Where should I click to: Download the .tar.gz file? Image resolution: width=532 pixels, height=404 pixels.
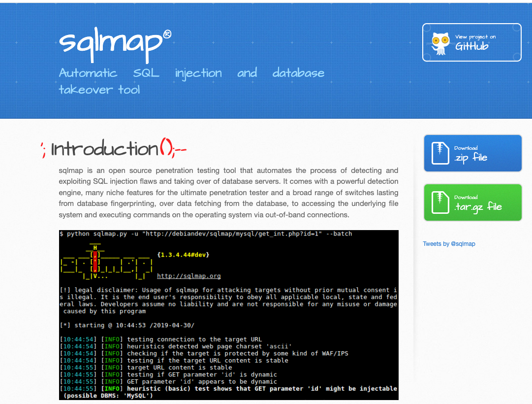[x=472, y=202]
